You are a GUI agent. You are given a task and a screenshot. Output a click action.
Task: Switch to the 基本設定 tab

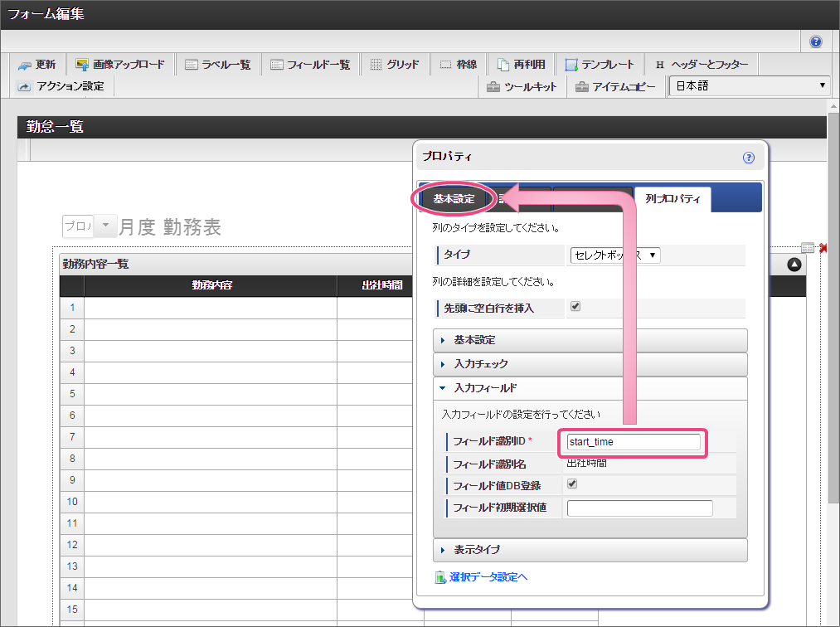[x=454, y=199]
